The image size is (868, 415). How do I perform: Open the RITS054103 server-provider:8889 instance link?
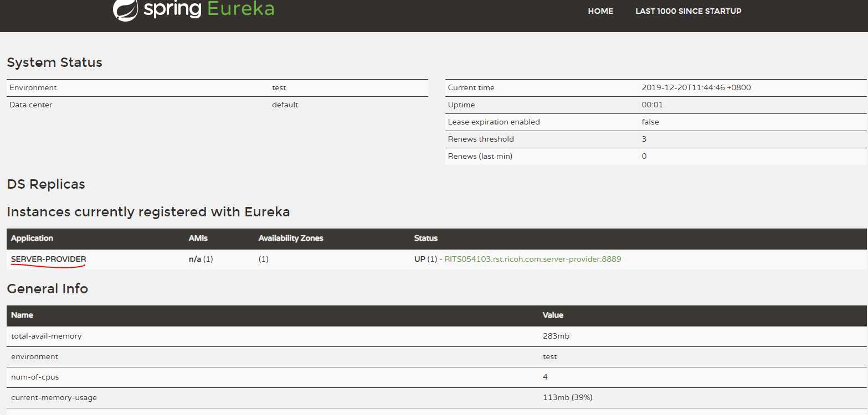pyautogui.click(x=533, y=259)
